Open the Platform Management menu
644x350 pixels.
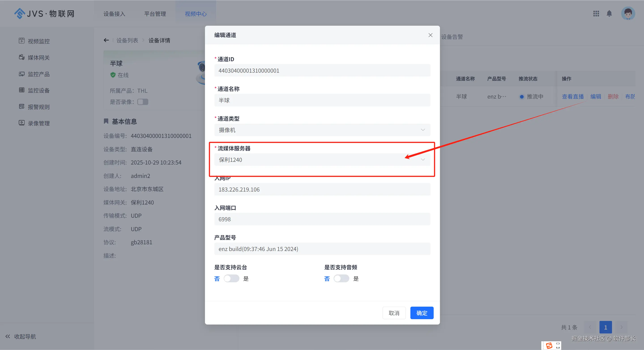tap(155, 14)
